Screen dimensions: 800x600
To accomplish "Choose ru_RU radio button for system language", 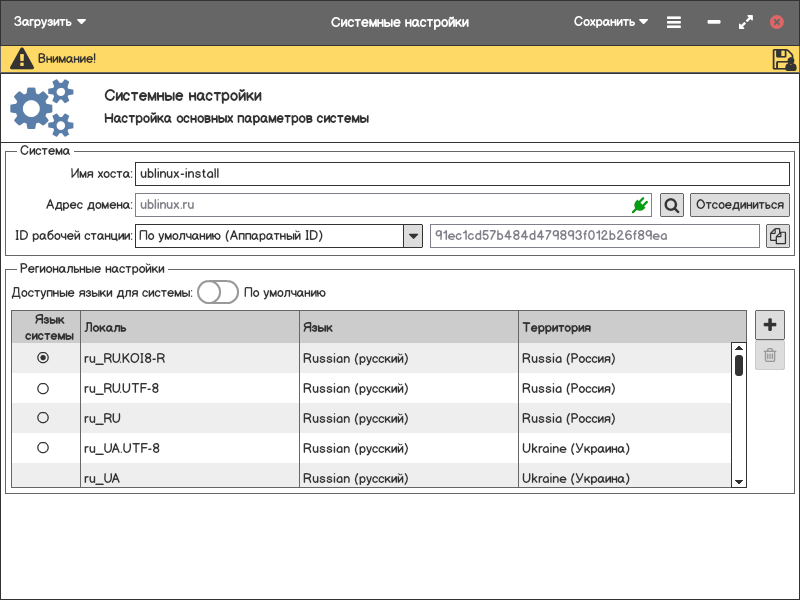I will pos(43,418).
